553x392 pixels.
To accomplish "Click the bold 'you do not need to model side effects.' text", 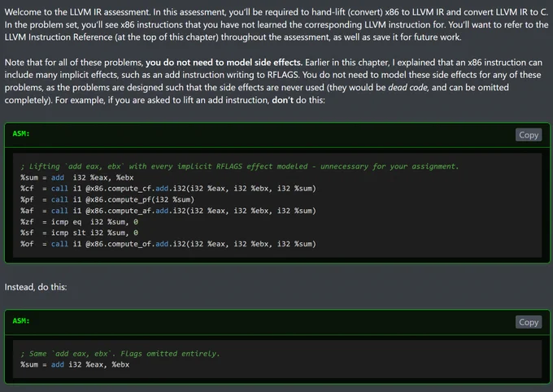I will click(224, 63).
